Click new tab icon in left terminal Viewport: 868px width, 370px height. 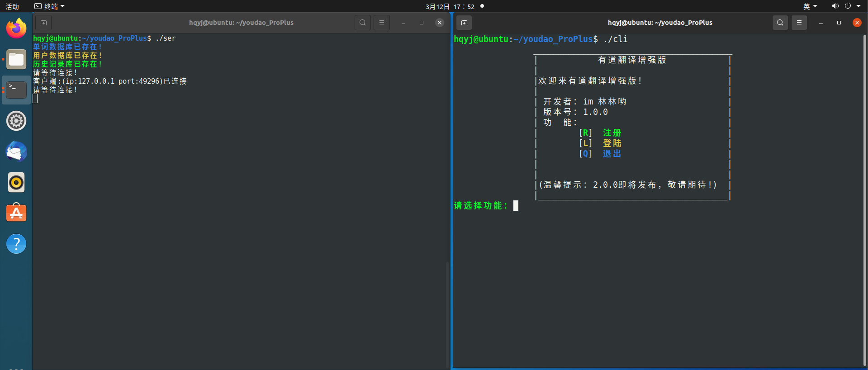tap(43, 23)
